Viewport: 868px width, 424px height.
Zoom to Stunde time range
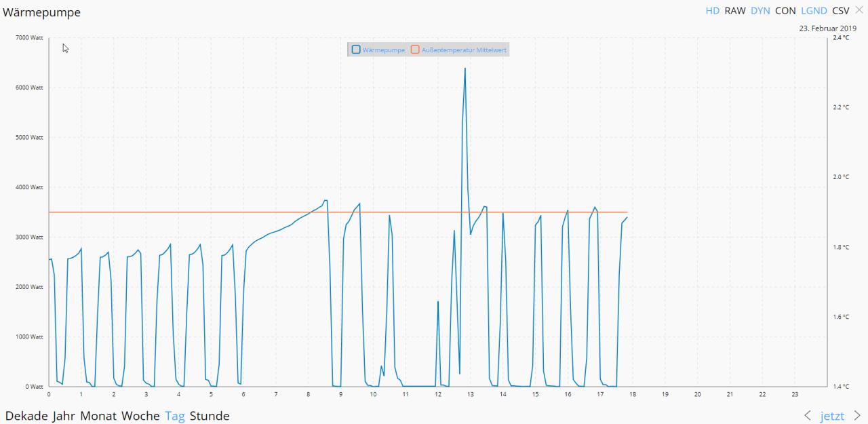click(210, 416)
